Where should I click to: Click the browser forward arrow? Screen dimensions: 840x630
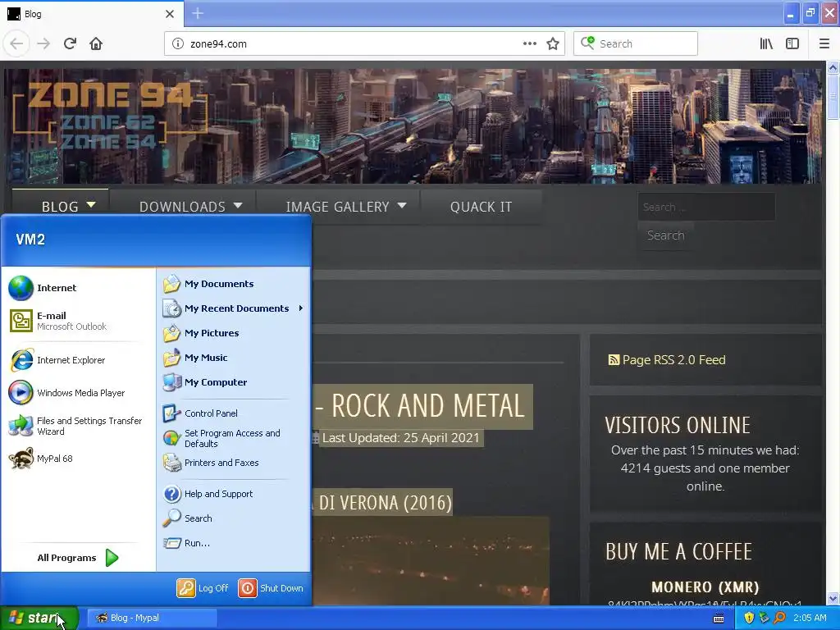tap(43, 43)
